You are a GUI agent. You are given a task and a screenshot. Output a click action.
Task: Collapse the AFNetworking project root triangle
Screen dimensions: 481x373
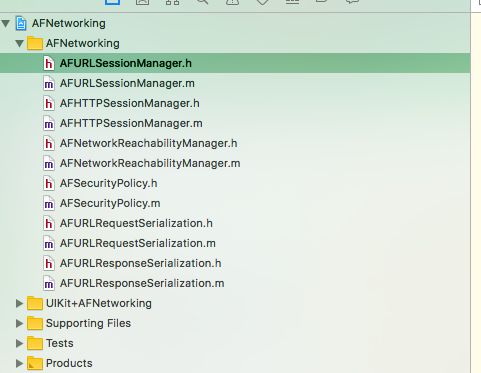(x=6, y=24)
